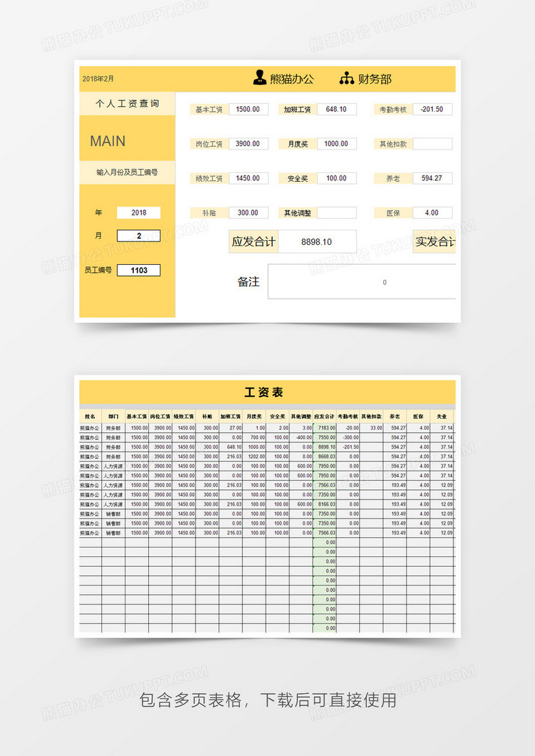Screen dimensions: 535x756
Task: Click the 姓名 column header
Action: click(x=90, y=416)
